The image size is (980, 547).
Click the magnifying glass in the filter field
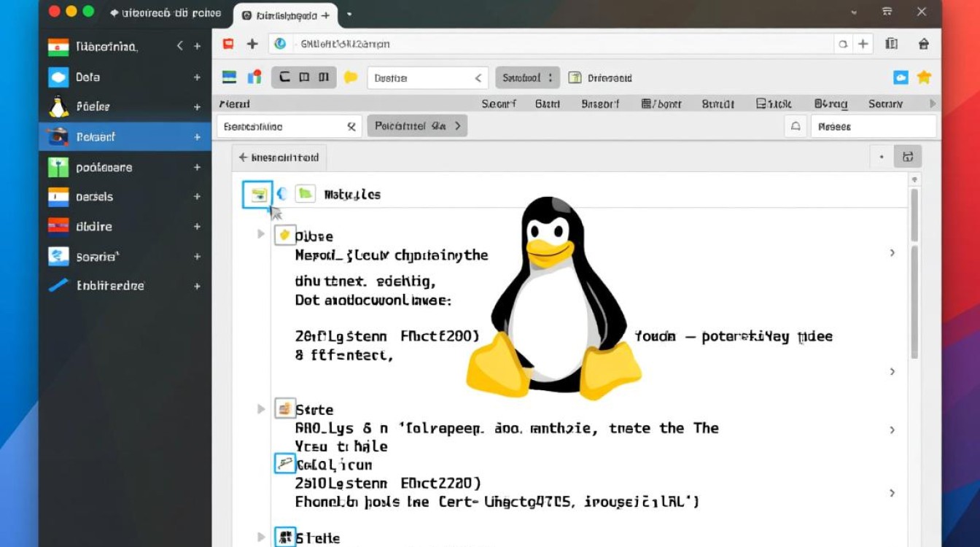pos(351,125)
